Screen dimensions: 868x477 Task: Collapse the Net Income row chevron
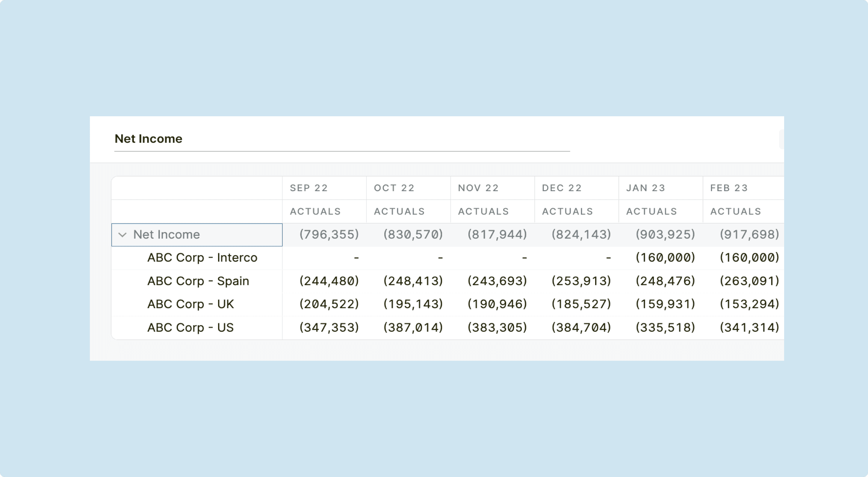[x=122, y=235]
